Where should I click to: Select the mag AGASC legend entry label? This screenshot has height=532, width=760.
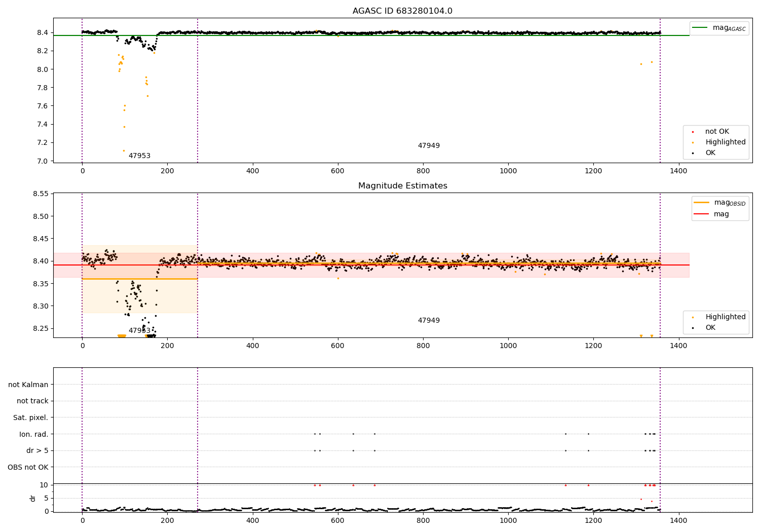729,28
